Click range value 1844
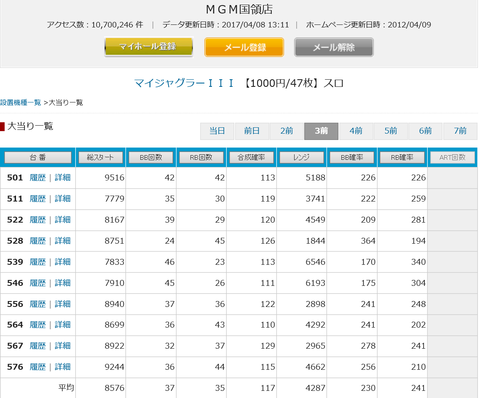 click(315, 241)
